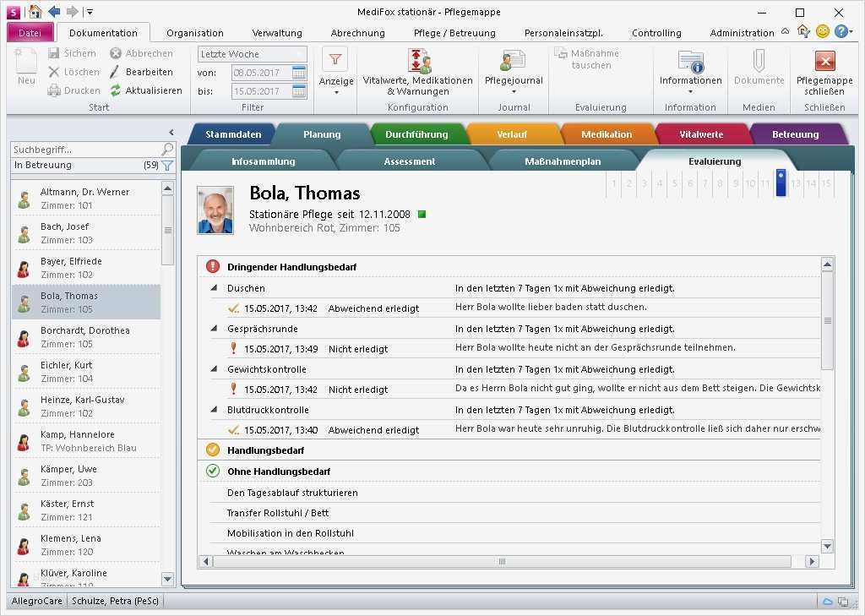Image resolution: width=865 pixels, height=616 pixels.
Task: Collapse the ribbon with caret icon
Action: pyautogui.click(x=785, y=31)
